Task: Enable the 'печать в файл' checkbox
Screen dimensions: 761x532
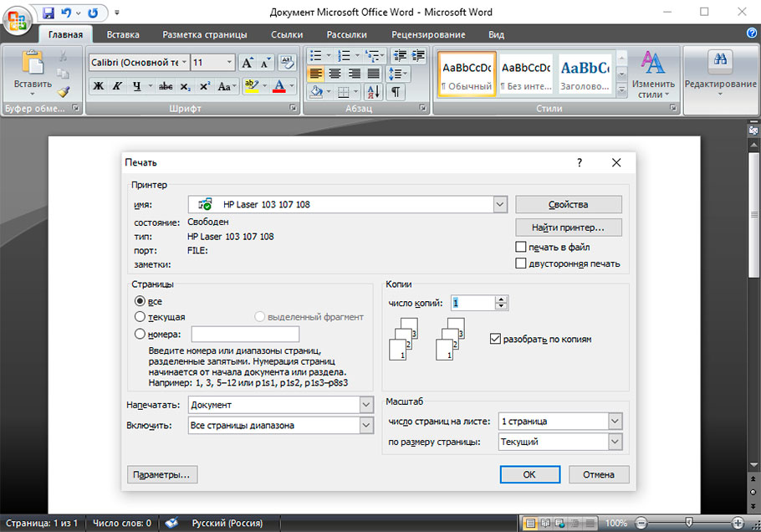Action: point(521,248)
